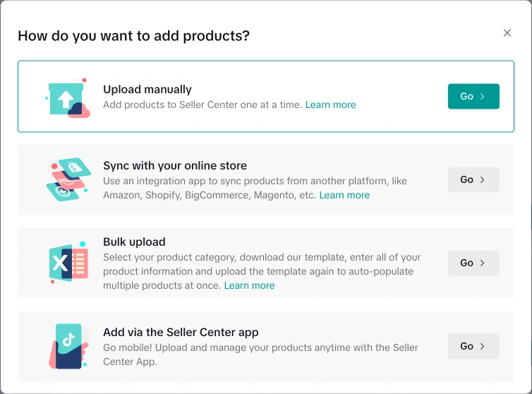This screenshot has width=532, height=394.
Task: Select the Bulk upload heading
Action: coord(134,242)
